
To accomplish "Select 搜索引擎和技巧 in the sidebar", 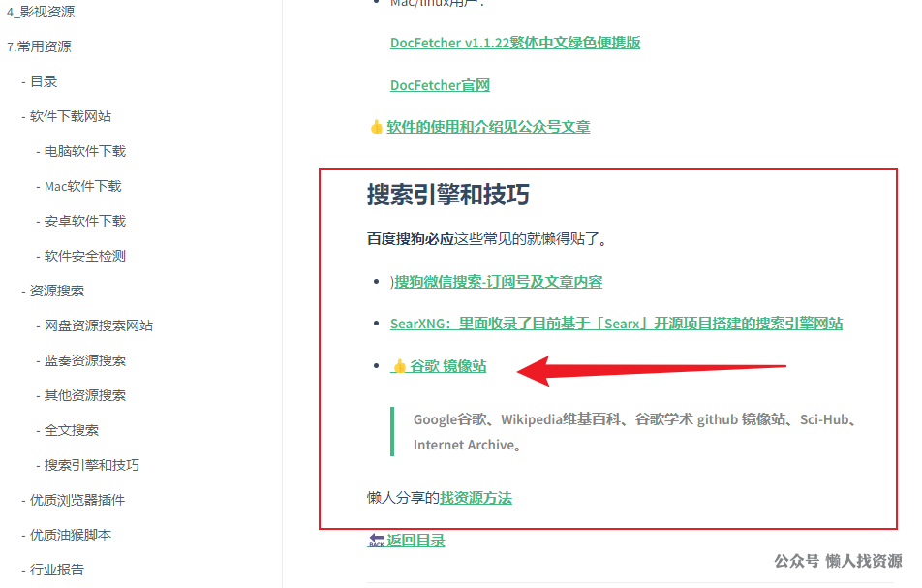I will click(x=92, y=465).
